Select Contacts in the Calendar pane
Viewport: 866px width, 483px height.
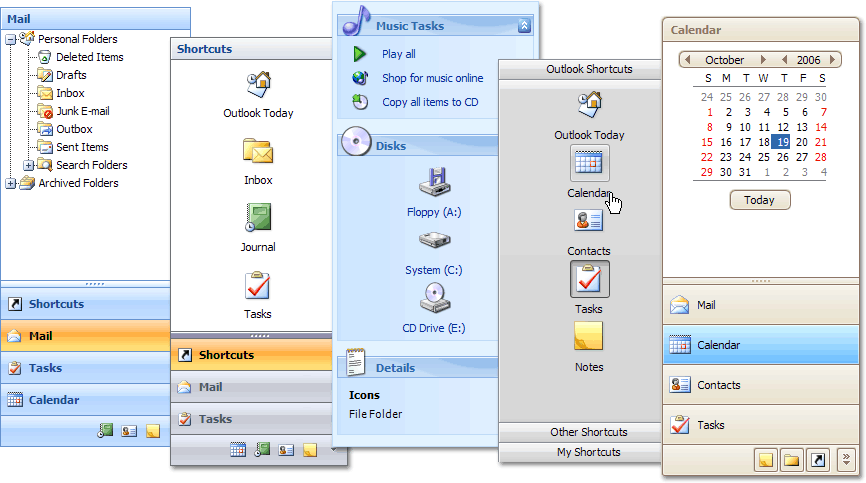pyautogui.click(x=761, y=385)
